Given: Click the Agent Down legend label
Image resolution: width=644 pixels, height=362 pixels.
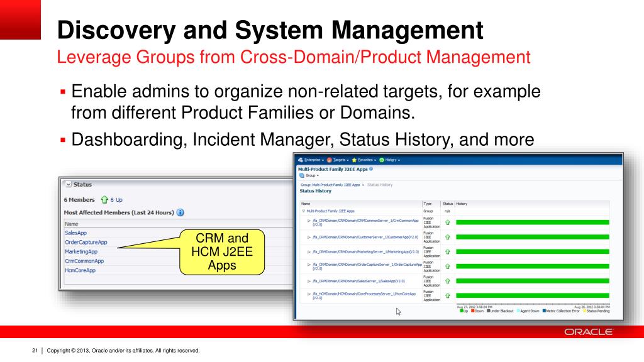Looking at the screenshot, I should 530,311.
